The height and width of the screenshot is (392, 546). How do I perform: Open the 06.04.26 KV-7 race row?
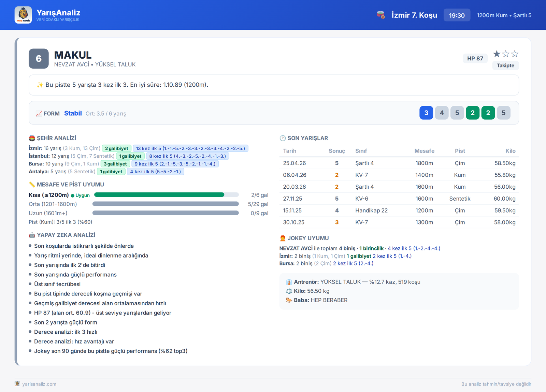(x=399, y=175)
